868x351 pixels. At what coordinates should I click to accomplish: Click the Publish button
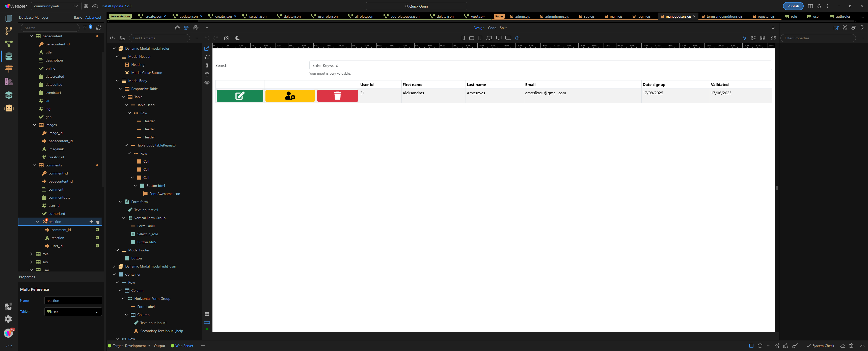tap(793, 6)
